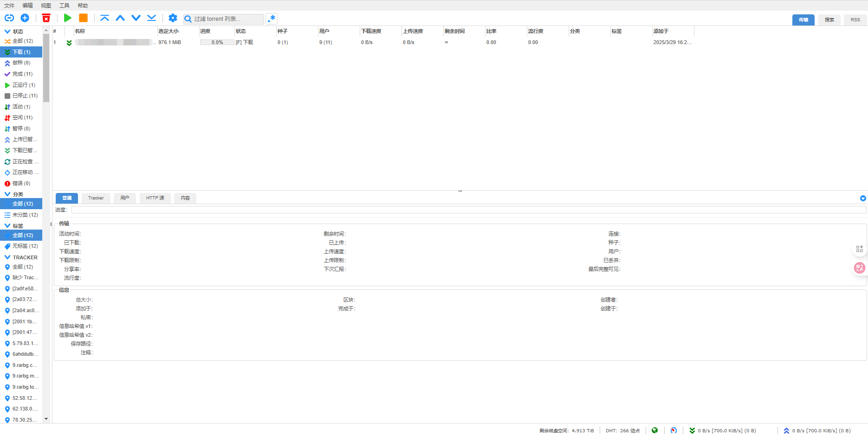Delete the selected torrent via trash icon
Image resolution: width=868 pixels, height=436 pixels.
(x=46, y=18)
